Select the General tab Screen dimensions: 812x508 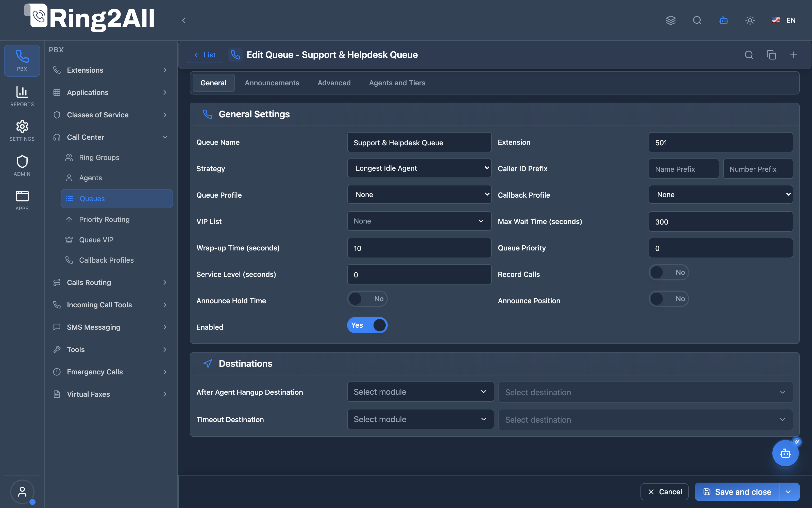coord(213,83)
